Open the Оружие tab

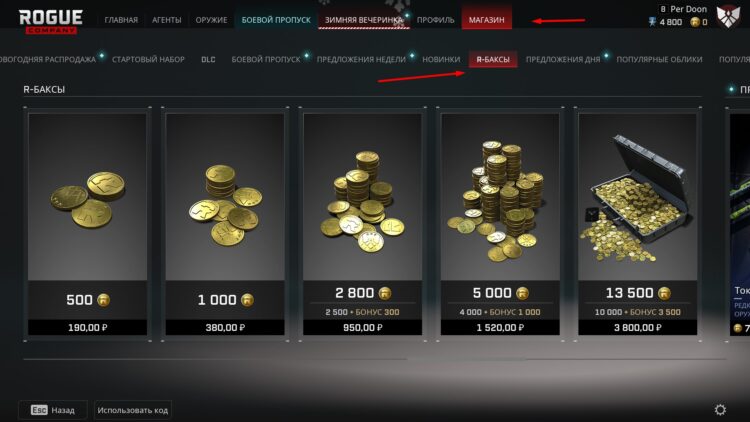pyautogui.click(x=211, y=20)
